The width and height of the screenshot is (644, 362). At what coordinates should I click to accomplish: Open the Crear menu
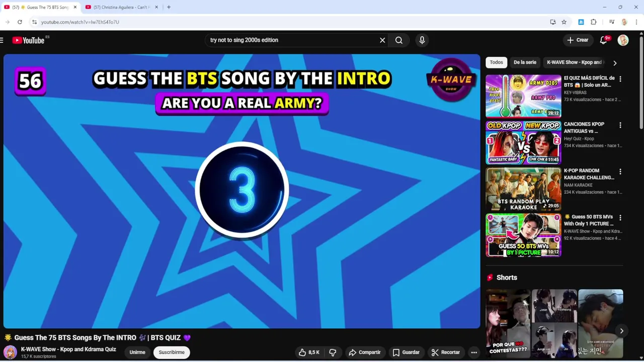(578, 40)
